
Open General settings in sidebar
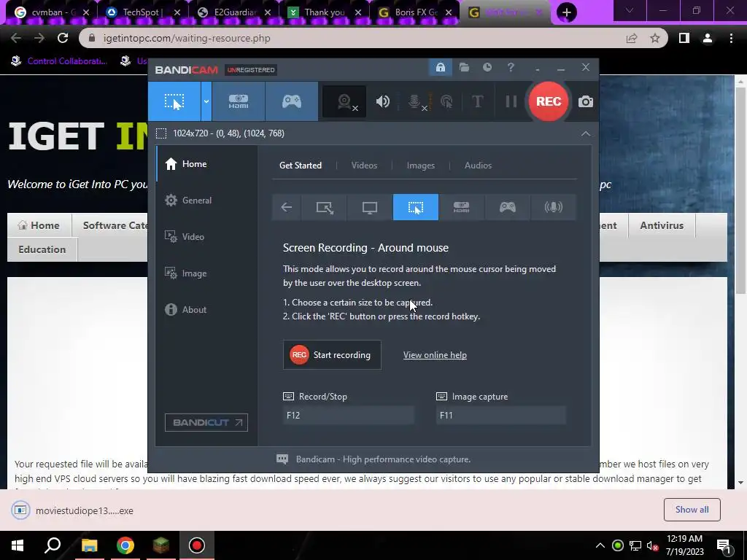pos(206,201)
